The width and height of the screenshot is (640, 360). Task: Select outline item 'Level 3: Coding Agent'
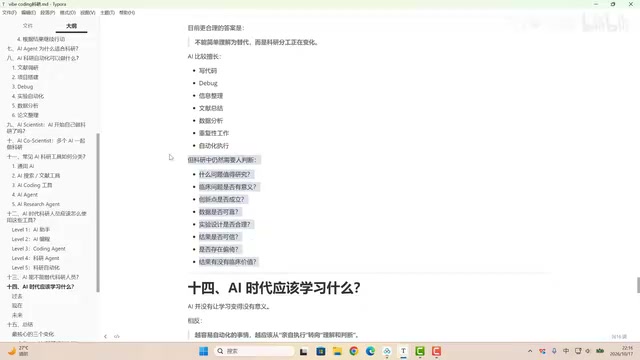tap(38, 249)
